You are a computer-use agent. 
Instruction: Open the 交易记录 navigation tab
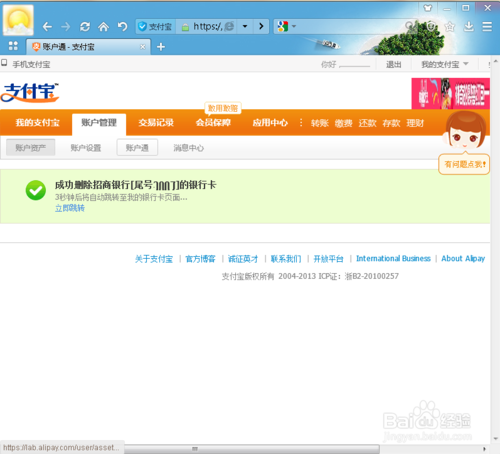[x=156, y=123]
